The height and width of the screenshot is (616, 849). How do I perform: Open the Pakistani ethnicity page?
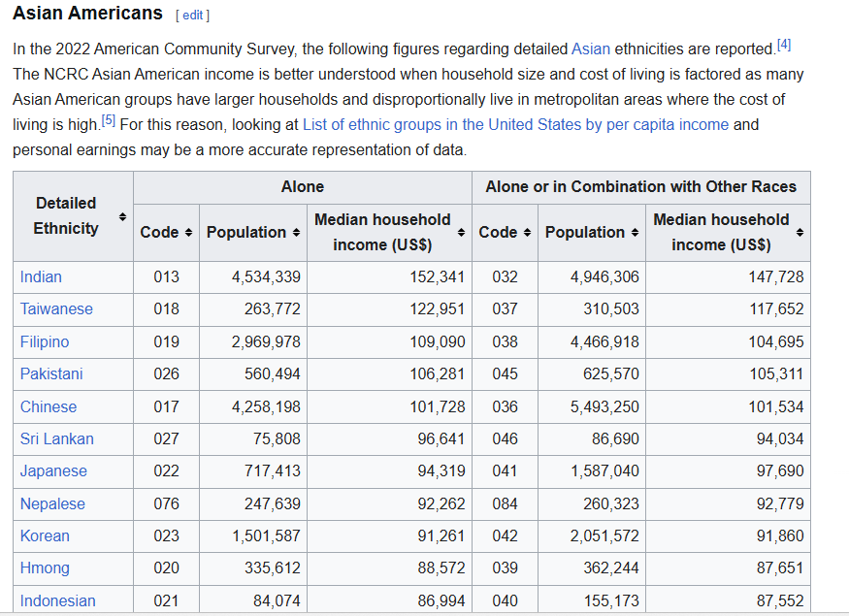point(51,374)
